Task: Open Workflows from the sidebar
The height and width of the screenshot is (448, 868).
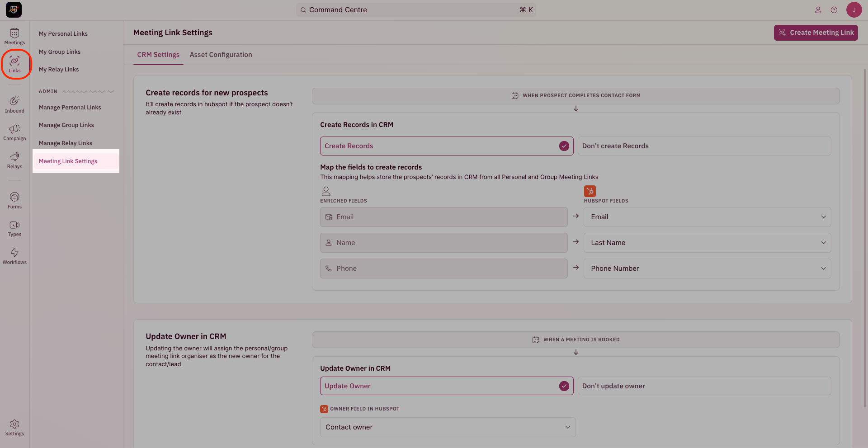Action: 14,256
